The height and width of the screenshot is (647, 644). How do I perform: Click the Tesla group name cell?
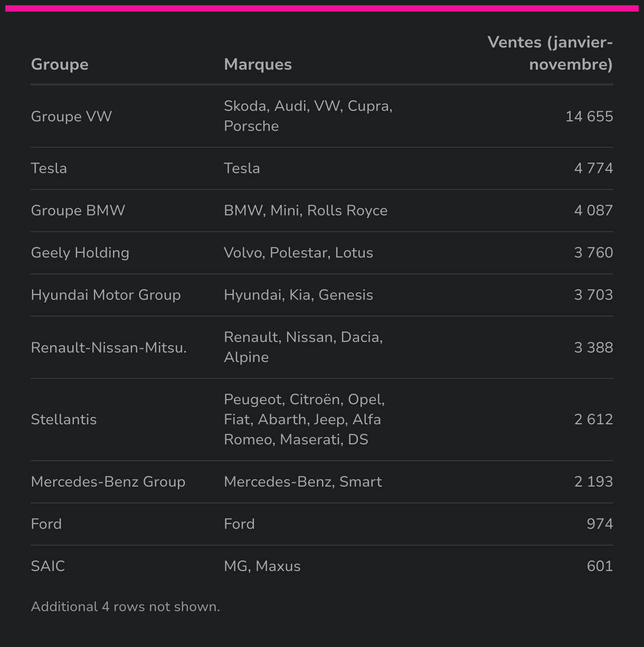pos(49,168)
